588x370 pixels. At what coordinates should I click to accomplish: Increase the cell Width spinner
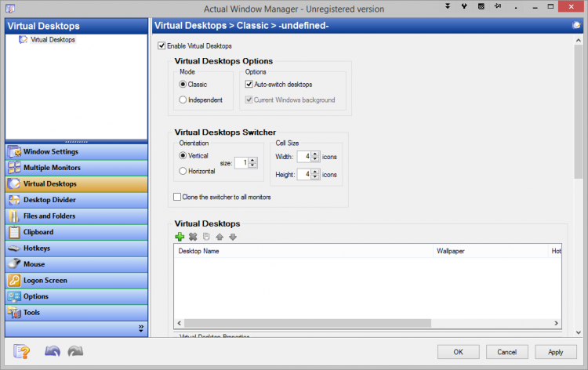tap(315, 154)
